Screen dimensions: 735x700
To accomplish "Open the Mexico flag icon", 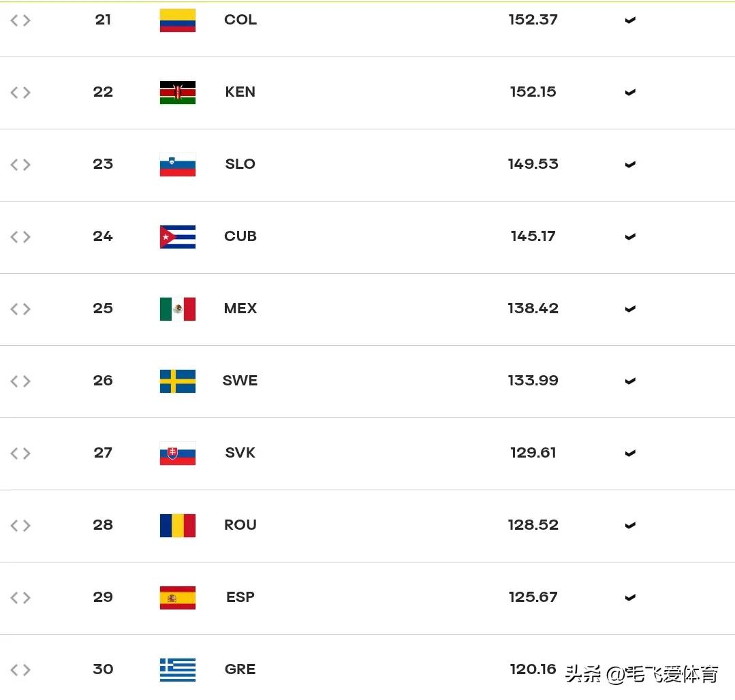I will [x=178, y=308].
